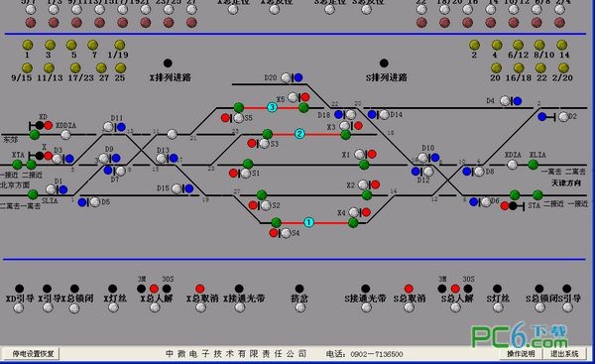
Task: Click the D20 signal button
Action: click(x=286, y=77)
